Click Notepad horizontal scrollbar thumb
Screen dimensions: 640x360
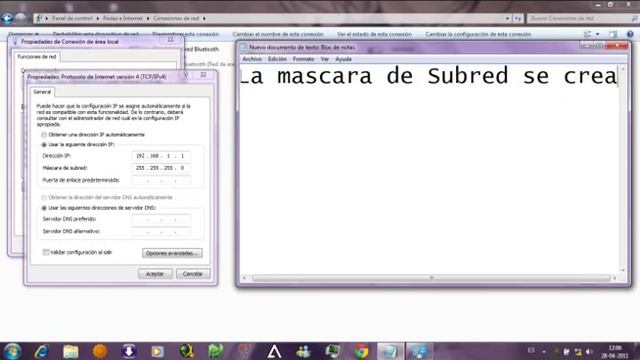click(431, 278)
